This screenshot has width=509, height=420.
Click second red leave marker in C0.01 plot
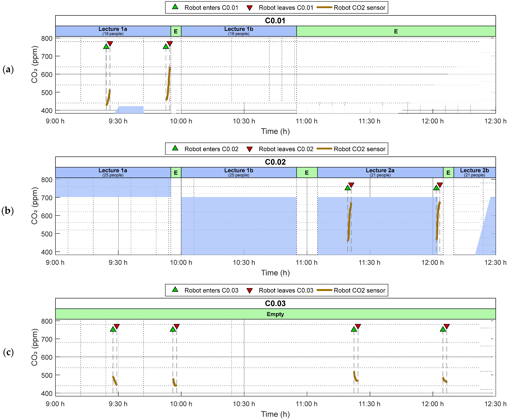pyautogui.click(x=170, y=44)
